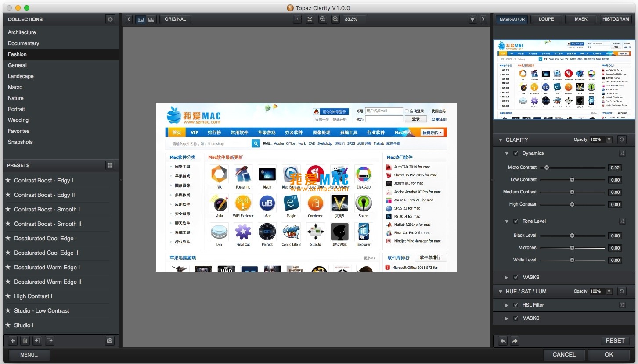
Task: Click the RESET button
Action: [615, 341]
